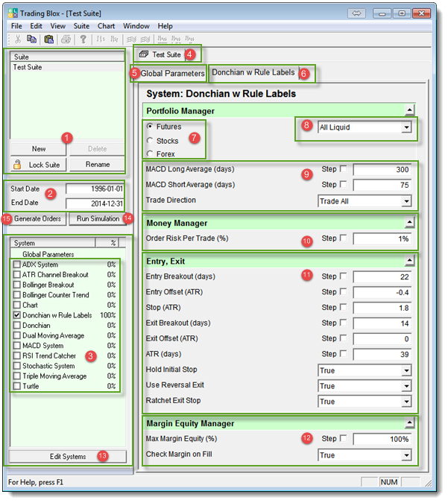Screen dimensions: 448x503
Task: Click the Rename suite button
Action: [x=98, y=164]
